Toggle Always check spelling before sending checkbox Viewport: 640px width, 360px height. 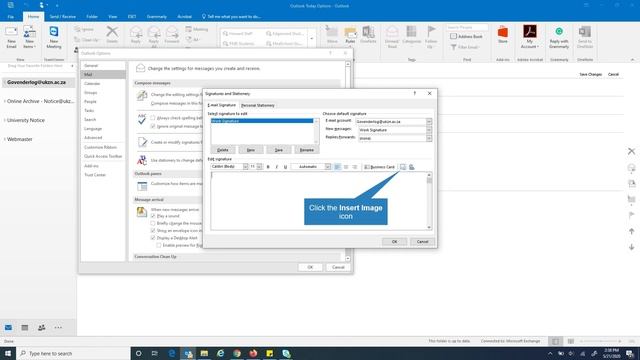pos(153,118)
